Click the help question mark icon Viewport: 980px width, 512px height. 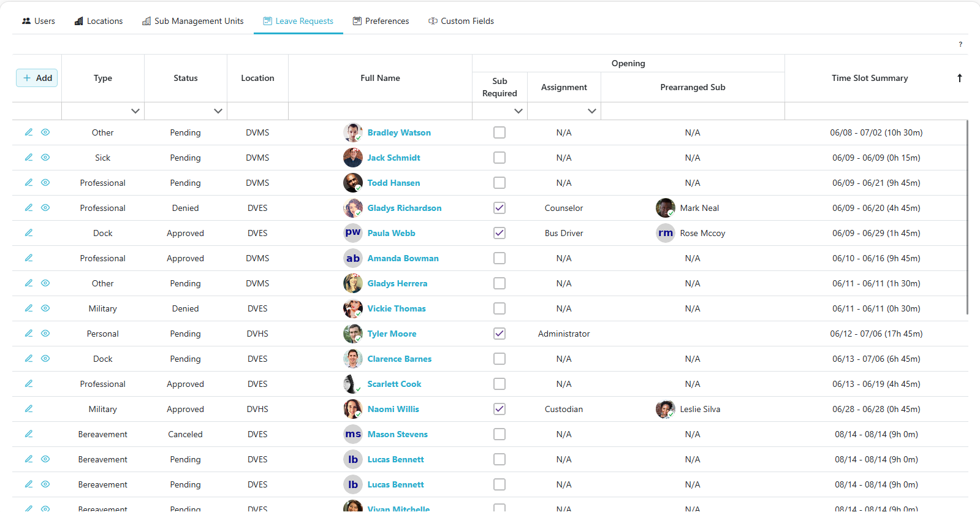[x=960, y=44]
